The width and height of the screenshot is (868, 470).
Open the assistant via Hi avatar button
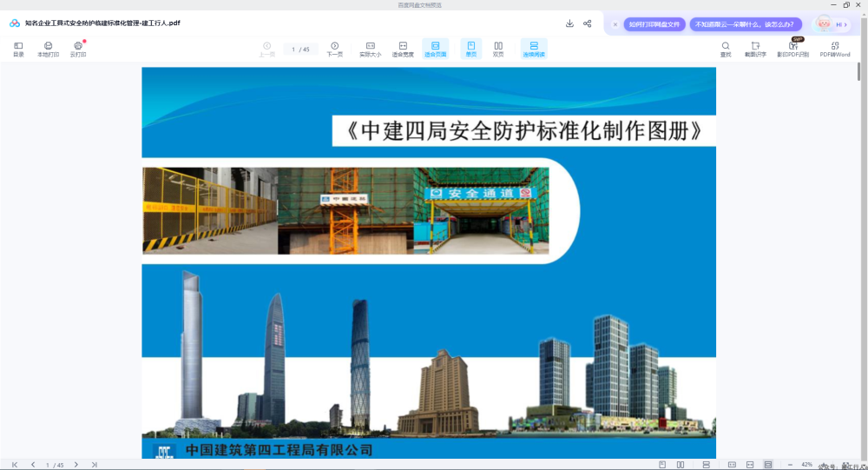831,23
